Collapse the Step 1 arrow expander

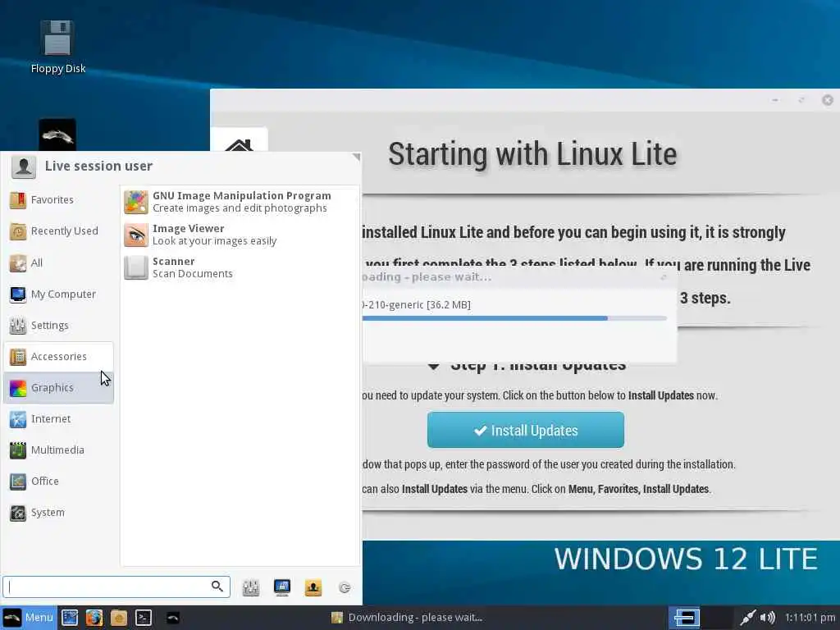[433, 366]
